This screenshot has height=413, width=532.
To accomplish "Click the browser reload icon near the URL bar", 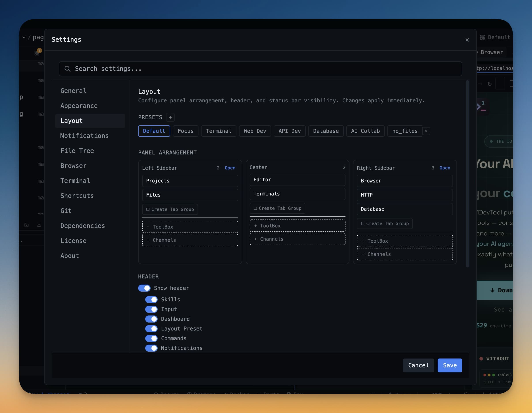I will (490, 84).
